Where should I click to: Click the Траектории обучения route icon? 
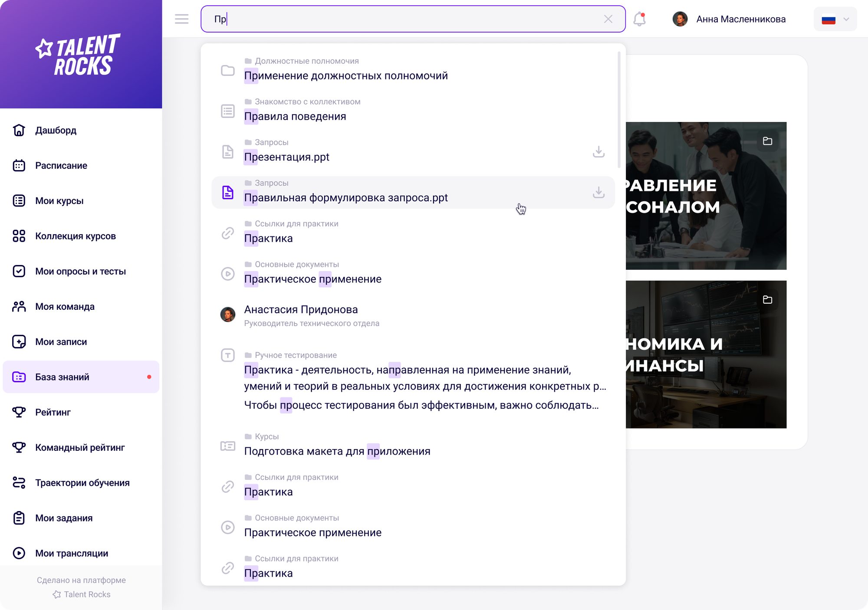[x=19, y=483]
